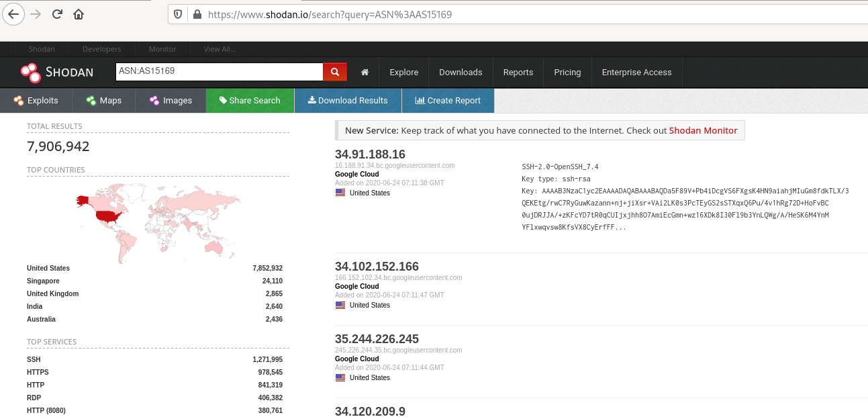Click the padlock icon in the address bar
Viewport: 868px width, 417px height.
[197, 14]
